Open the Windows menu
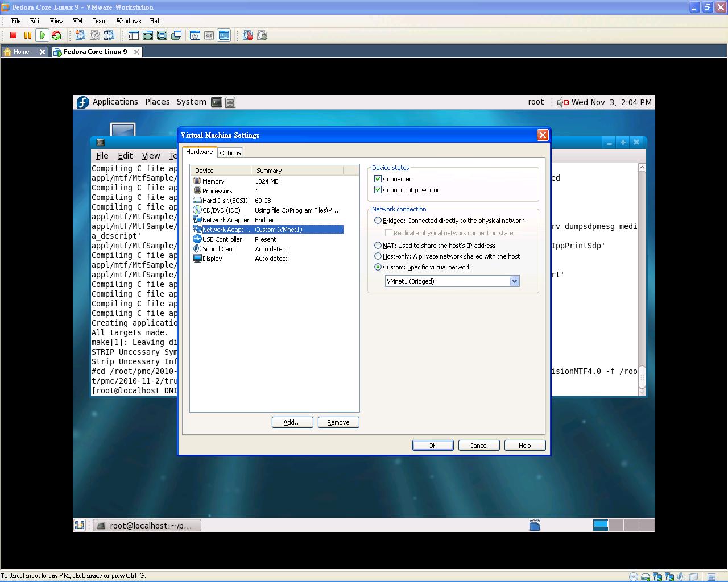 (129, 21)
